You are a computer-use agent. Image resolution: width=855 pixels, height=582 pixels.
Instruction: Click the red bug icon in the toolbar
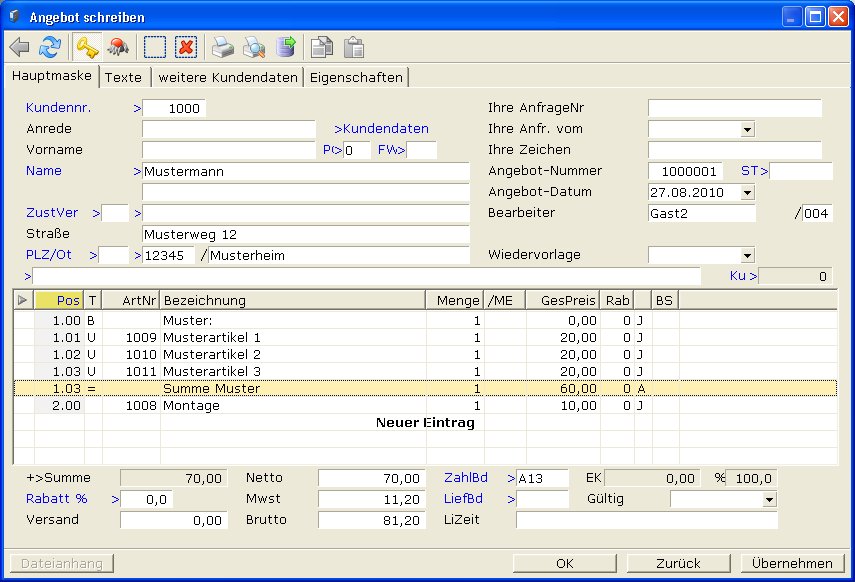tap(117, 47)
